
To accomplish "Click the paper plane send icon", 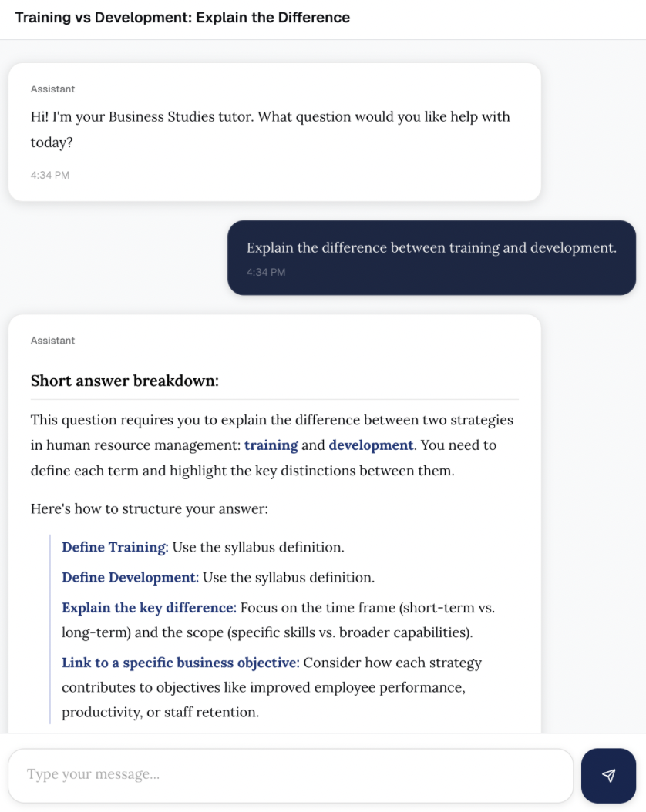I will tap(609, 775).
